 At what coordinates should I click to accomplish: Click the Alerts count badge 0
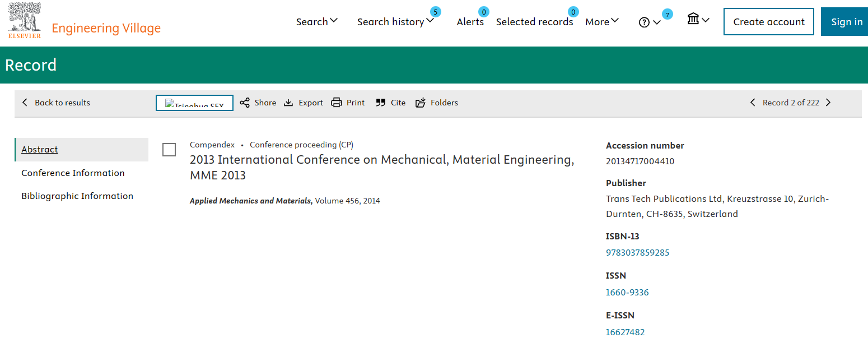(484, 12)
